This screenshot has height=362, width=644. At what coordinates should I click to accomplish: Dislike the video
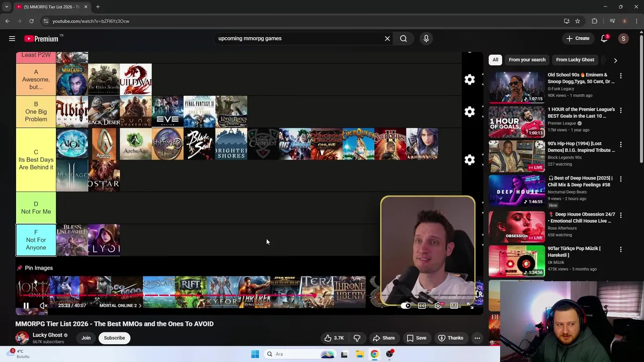click(x=357, y=338)
